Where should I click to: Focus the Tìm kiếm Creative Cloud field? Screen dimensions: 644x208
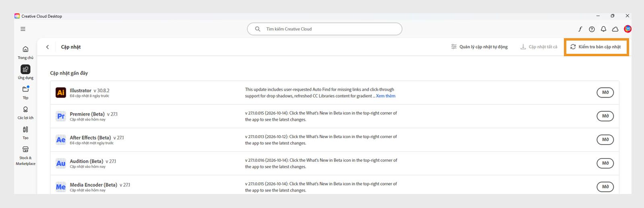pos(324,29)
